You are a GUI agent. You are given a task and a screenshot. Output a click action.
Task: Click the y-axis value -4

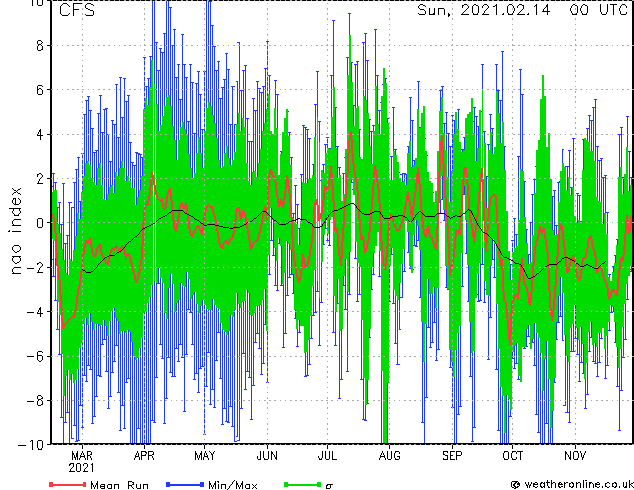coord(35,312)
